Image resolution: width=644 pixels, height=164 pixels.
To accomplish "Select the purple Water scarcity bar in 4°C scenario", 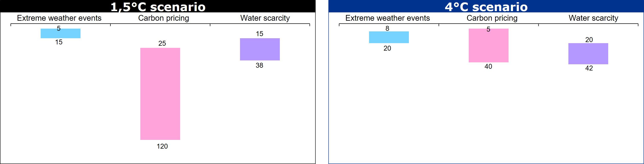I will (x=588, y=54).
